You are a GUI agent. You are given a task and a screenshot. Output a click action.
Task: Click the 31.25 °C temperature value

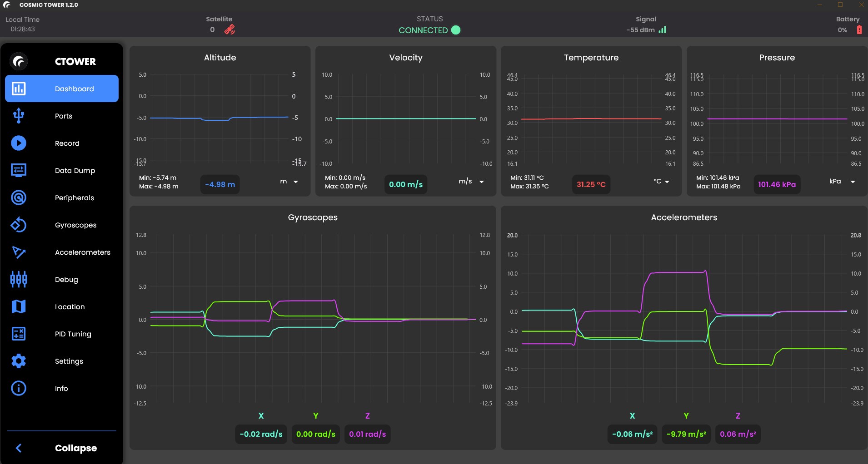[x=591, y=184]
